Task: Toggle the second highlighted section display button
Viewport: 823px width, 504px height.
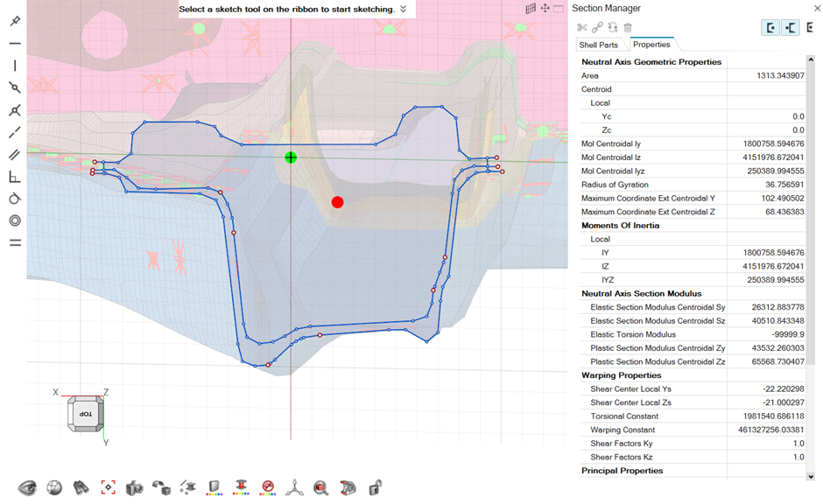Action: (x=791, y=28)
